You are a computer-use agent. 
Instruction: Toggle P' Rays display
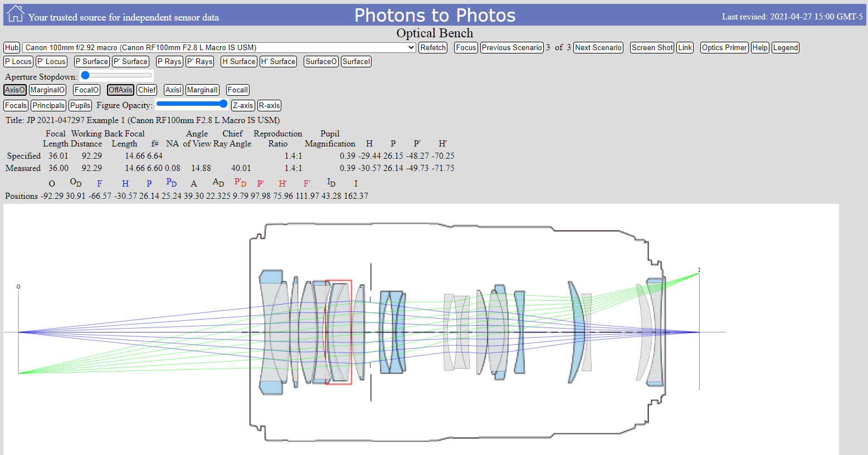pos(199,62)
